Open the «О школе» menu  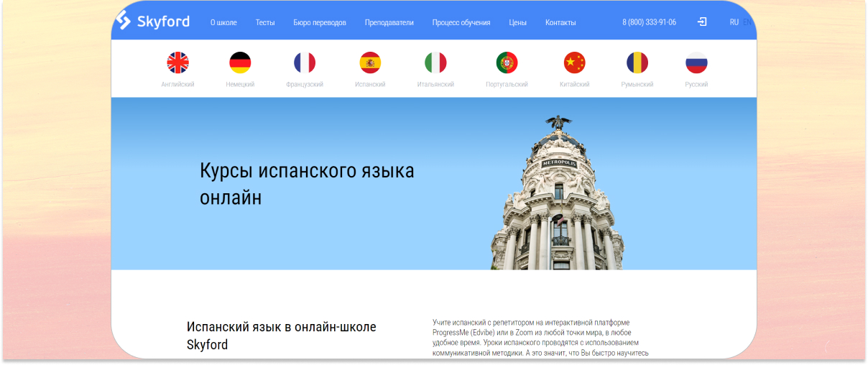(223, 22)
